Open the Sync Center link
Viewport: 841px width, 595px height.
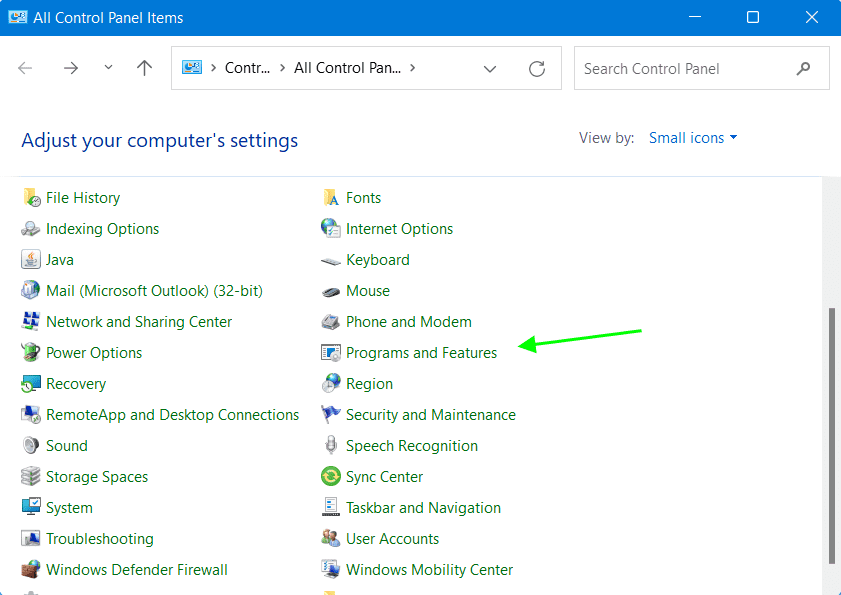pos(385,476)
